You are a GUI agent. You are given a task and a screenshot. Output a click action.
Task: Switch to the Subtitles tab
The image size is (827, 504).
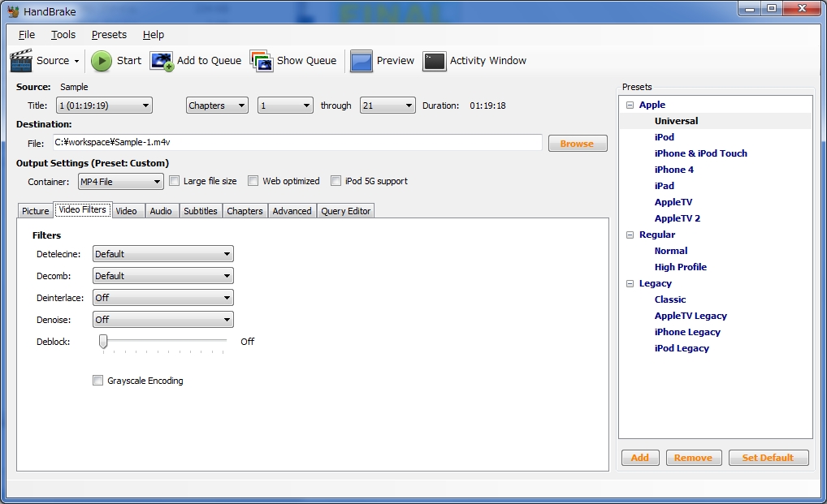tap(201, 211)
